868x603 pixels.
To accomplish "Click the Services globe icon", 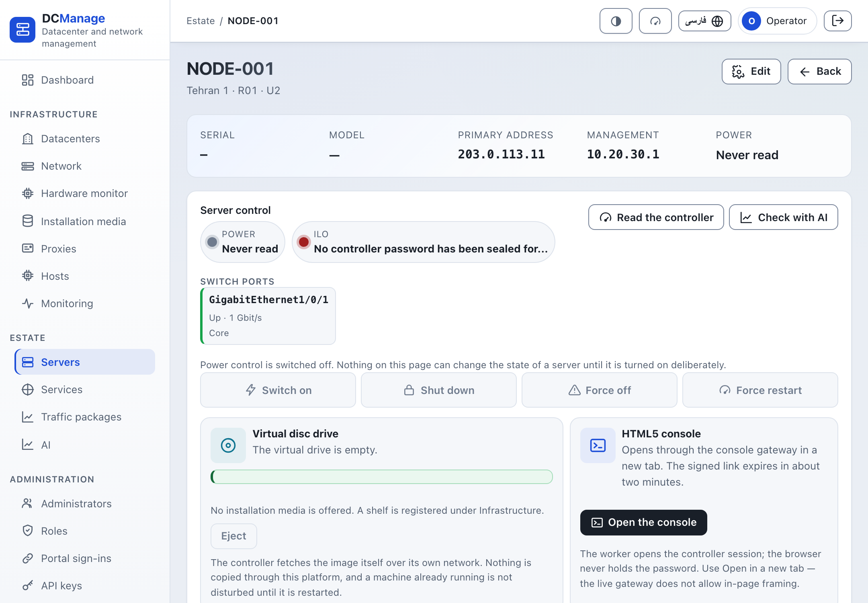I will tap(27, 389).
